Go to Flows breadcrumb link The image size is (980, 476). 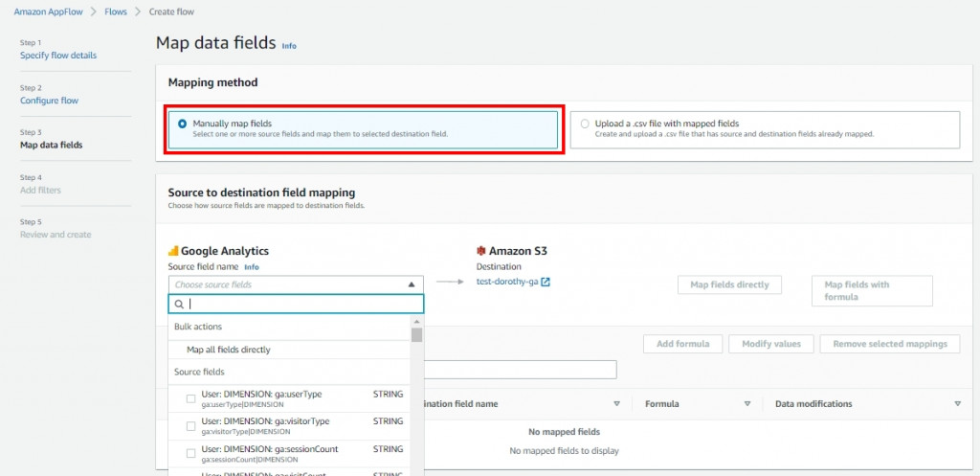pos(115,11)
